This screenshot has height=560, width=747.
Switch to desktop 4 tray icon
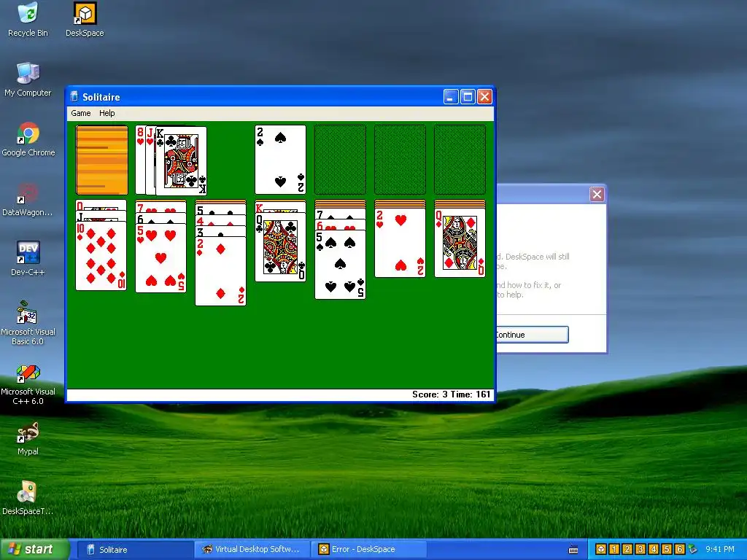(x=653, y=549)
